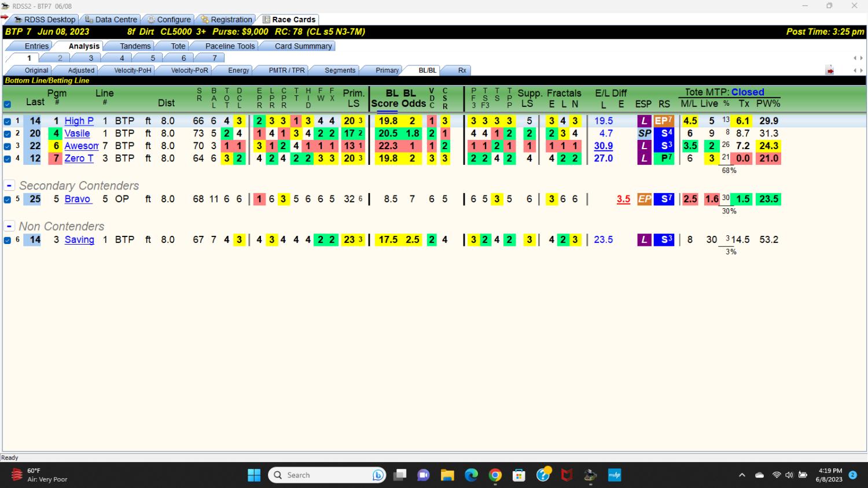Toggle the checkbox for Bravo row

[x=8, y=199]
